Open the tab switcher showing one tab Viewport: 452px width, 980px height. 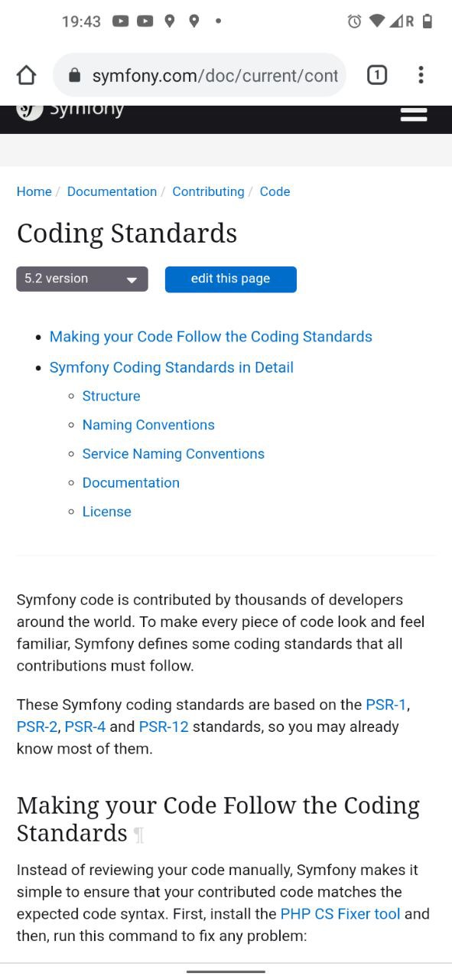click(x=376, y=75)
